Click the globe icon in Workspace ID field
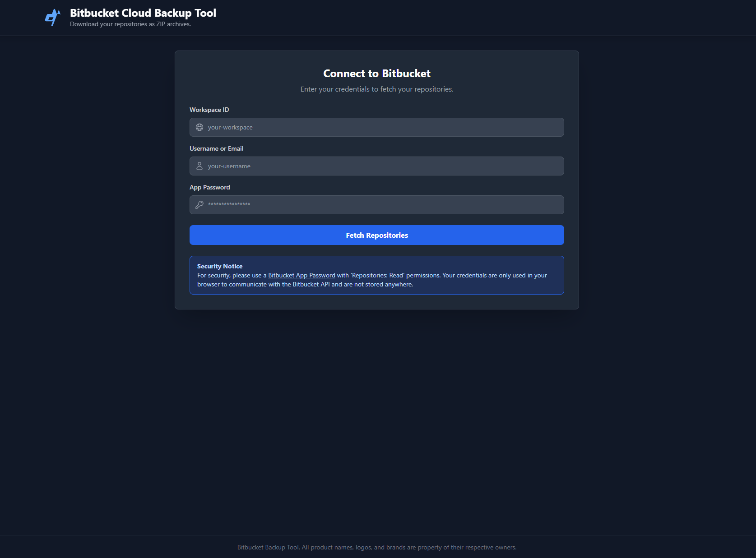The height and width of the screenshot is (558, 756). click(x=199, y=127)
